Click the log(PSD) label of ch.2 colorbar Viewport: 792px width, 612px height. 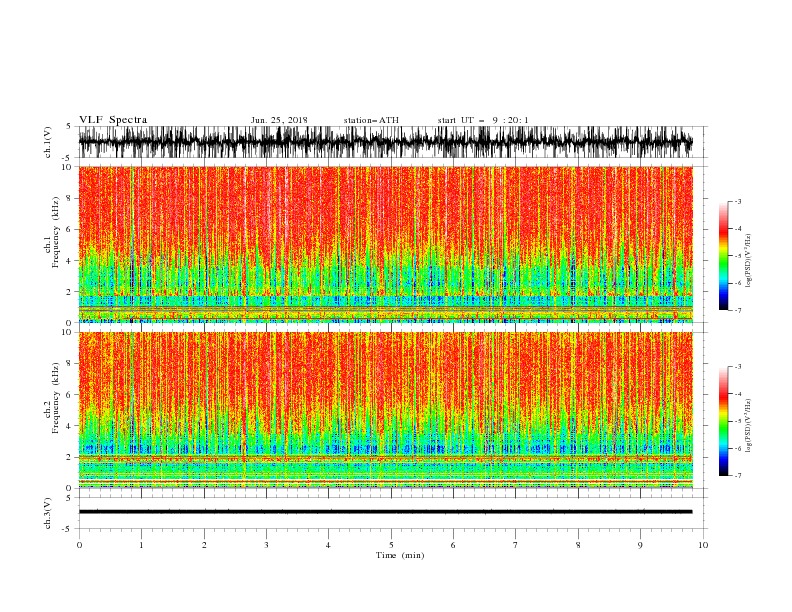click(x=749, y=425)
